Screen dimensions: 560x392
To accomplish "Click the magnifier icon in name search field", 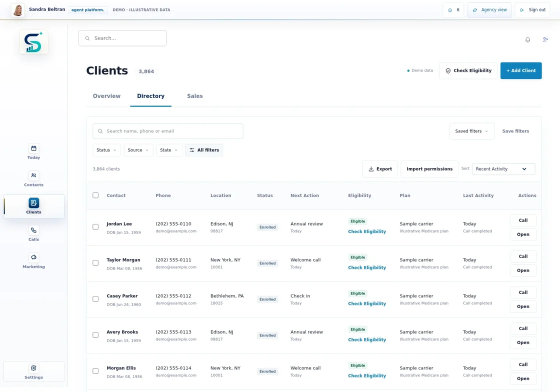I will click(x=100, y=131).
